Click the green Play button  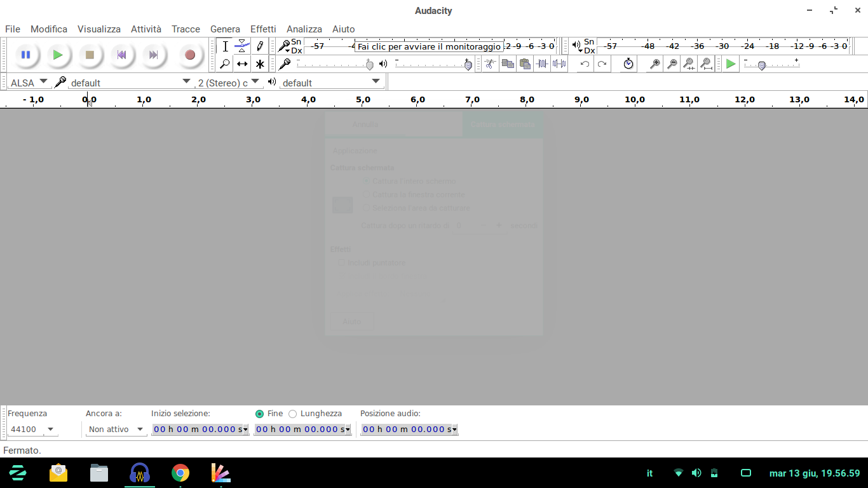click(x=57, y=55)
